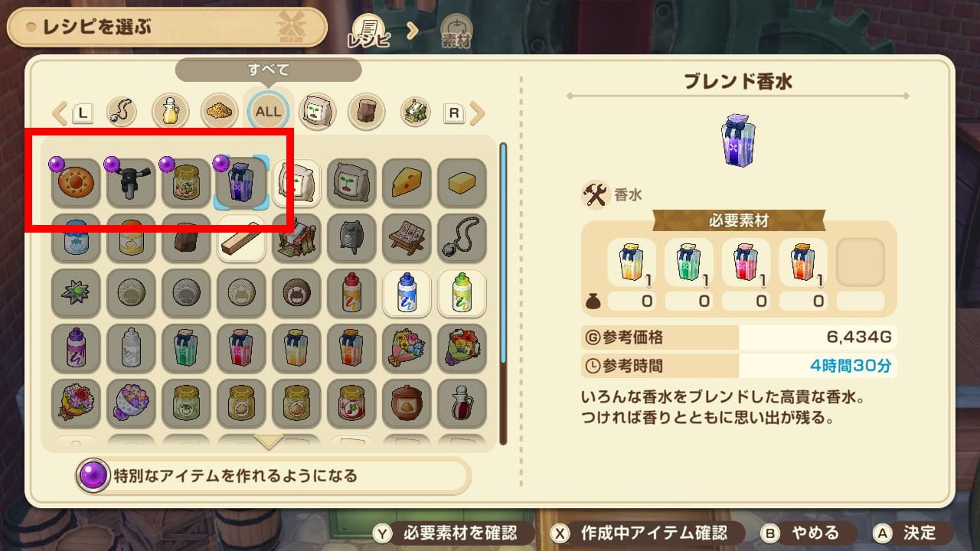Select the pendant necklace recipe icon

tap(462, 238)
